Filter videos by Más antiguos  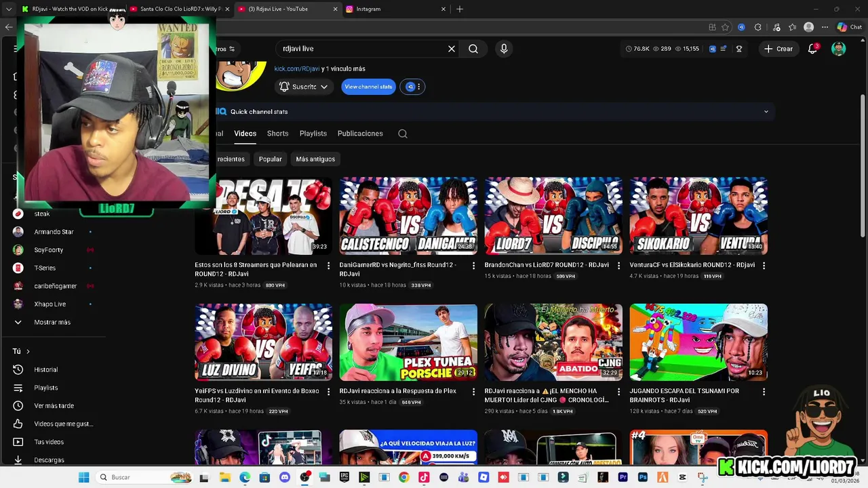pos(315,159)
